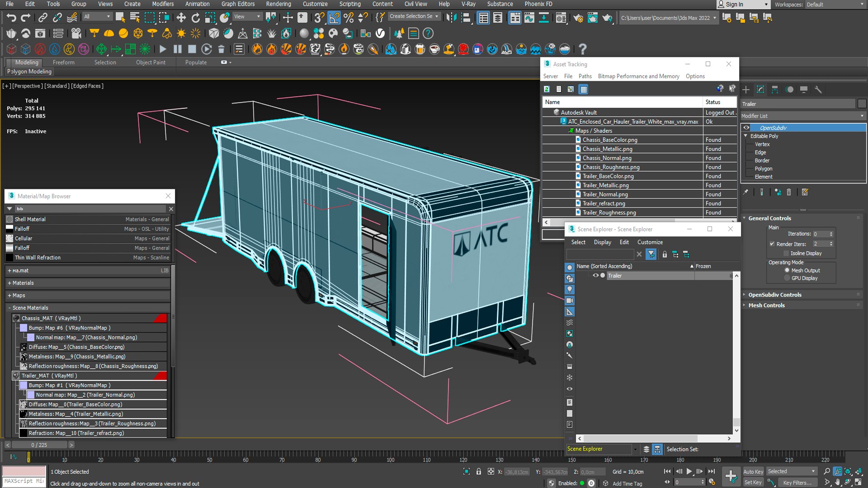Click the Set Key button
This screenshot has height=488, width=868.
point(753,482)
